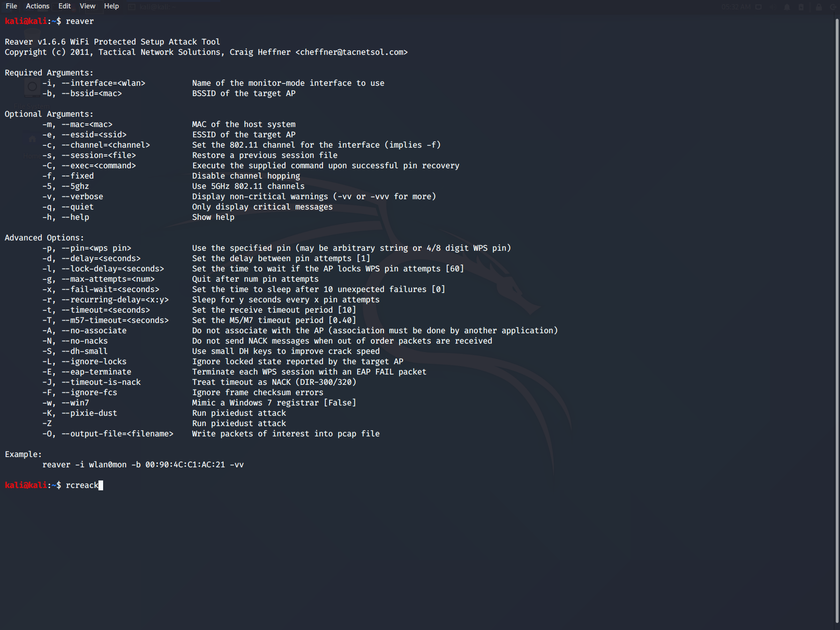Viewport: 840px width, 630px height.
Task: Click the 'Use 5GHz 802.11 channels' description
Action: click(248, 186)
